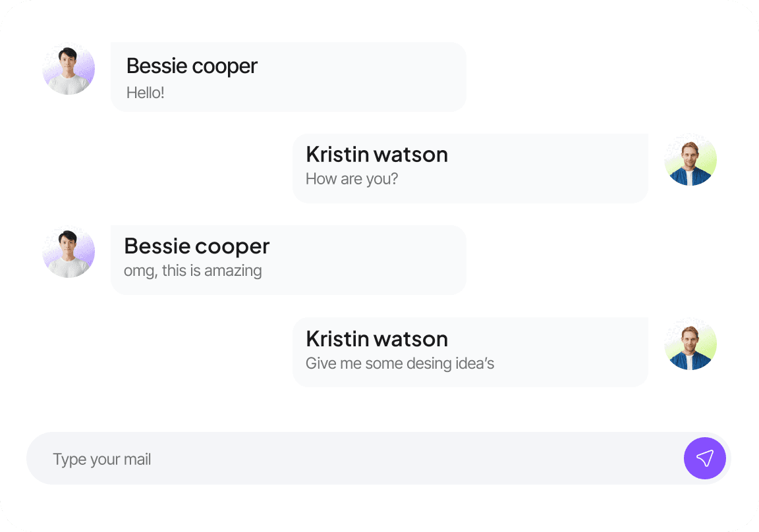The width and height of the screenshot is (759, 532).
Task: Select the "Give me some desing idea's" text
Action: point(399,363)
